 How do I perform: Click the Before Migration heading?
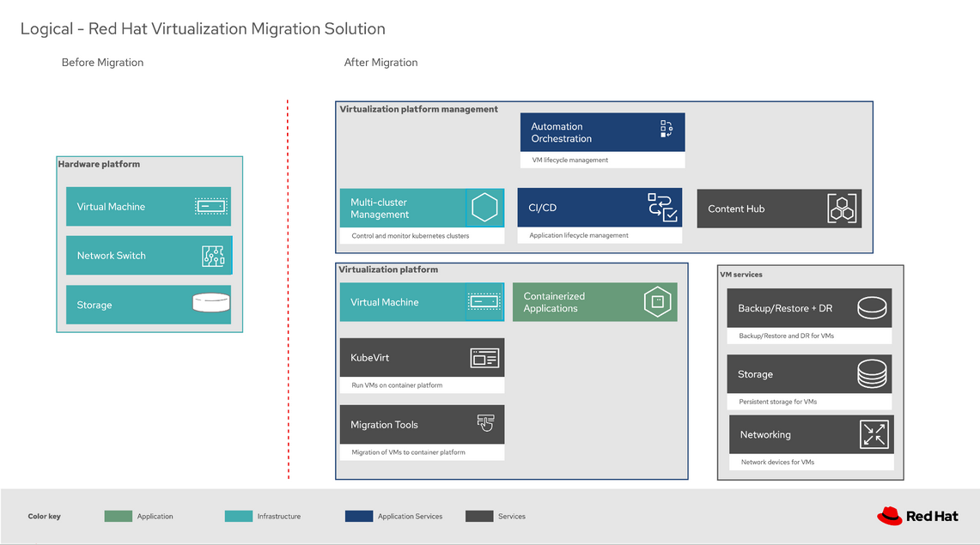102,63
